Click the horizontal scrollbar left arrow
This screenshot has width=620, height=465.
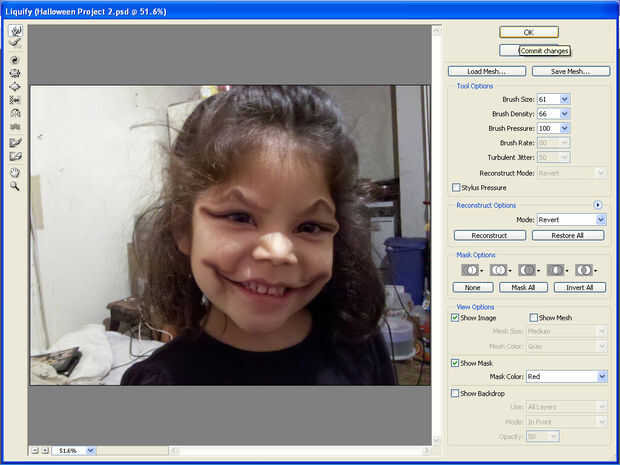click(x=174, y=451)
